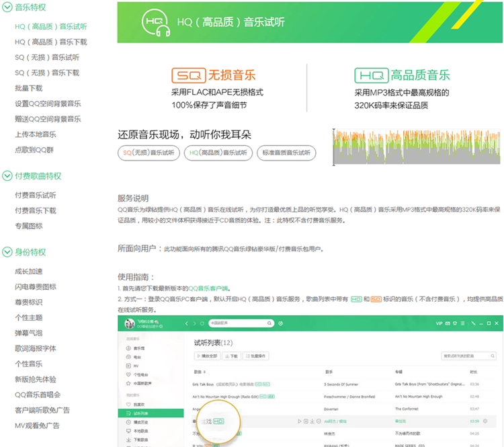The image size is (504, 447).
Task: Select 中国新歌声 in client sidebar
Action: click(x=139, y=383)
